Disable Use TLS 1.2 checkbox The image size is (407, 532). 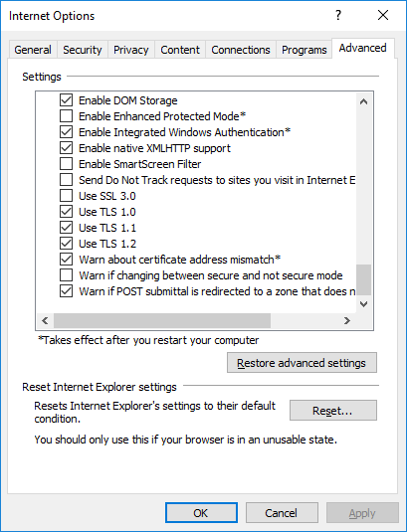tap(66, 244)
